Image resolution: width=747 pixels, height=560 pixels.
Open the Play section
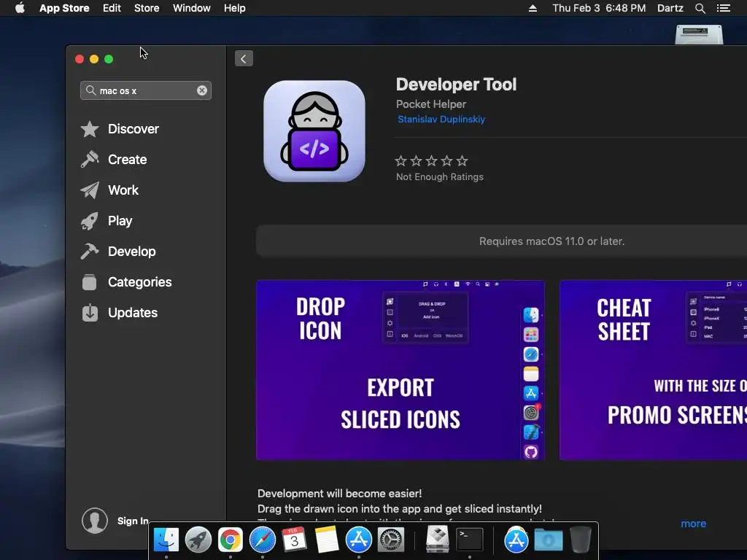(120, 221)
